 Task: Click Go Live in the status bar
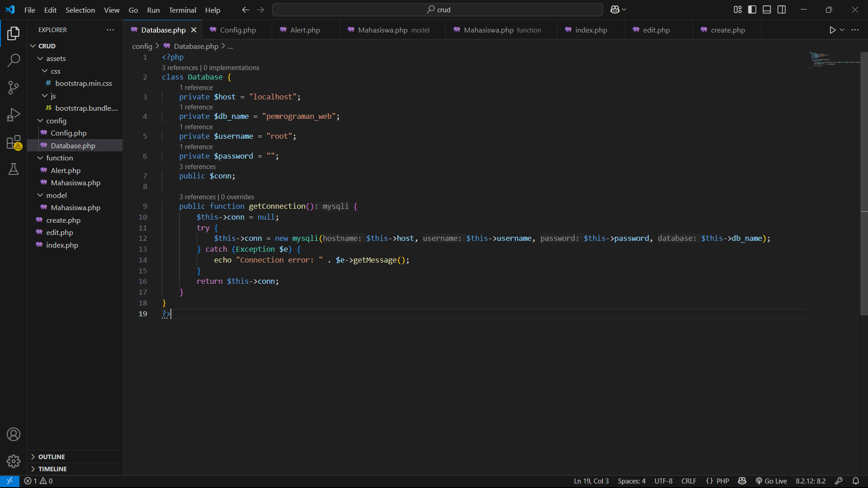771,481
